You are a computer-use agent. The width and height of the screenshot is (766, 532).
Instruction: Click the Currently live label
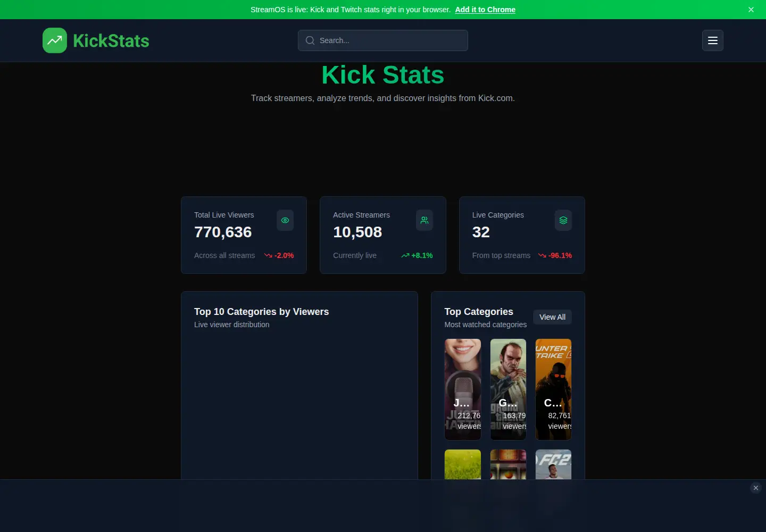tap(355, 255)
